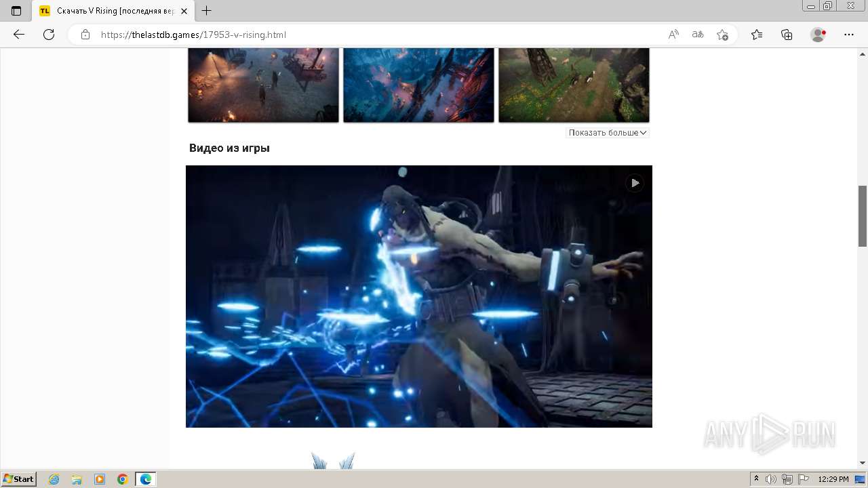Add this page to favorites
868x488 pixels.
pyautogui.click(x=722, y=35)
